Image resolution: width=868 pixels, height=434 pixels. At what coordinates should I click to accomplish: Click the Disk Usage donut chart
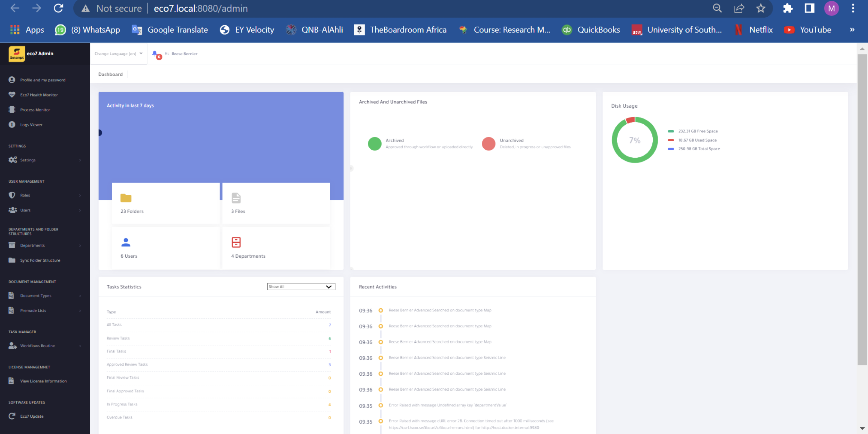(635, 140)
